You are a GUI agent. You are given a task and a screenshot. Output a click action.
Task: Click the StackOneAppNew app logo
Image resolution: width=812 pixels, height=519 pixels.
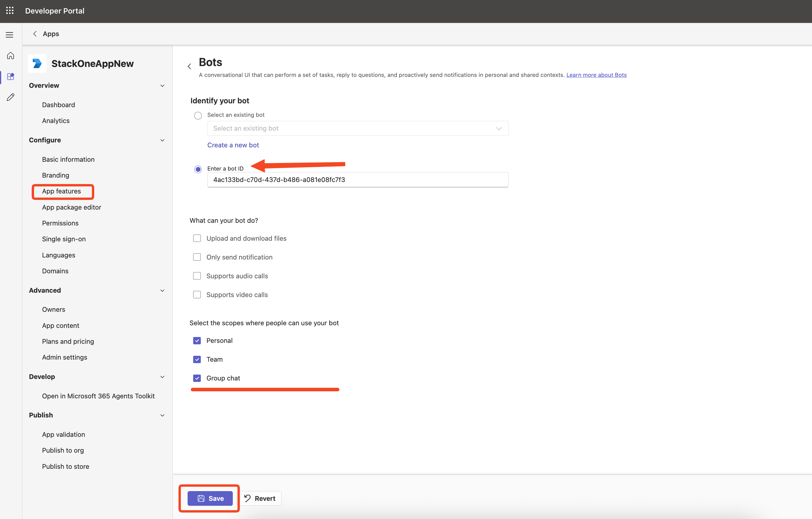[x=37, y=63]
